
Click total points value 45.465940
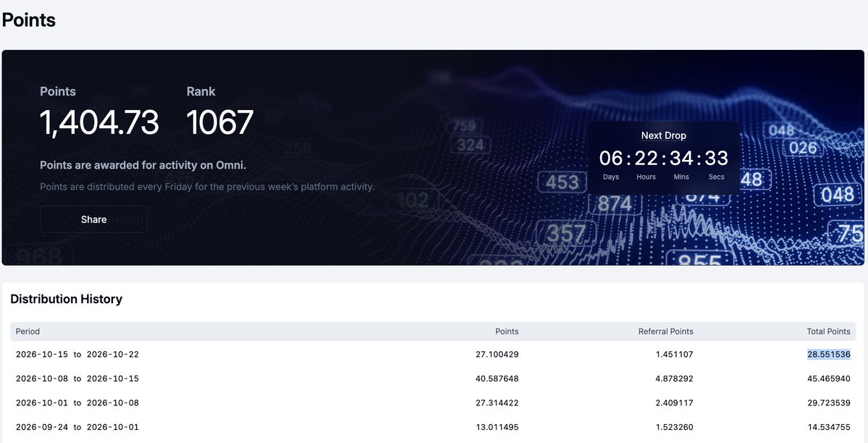coord(829,379)
